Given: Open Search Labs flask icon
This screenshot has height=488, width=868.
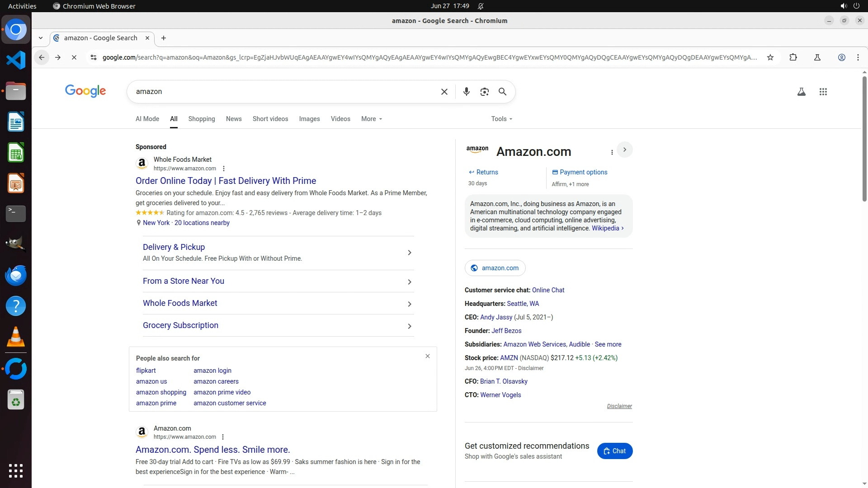Looking at the screenshot, I should (x=801, y=92).
